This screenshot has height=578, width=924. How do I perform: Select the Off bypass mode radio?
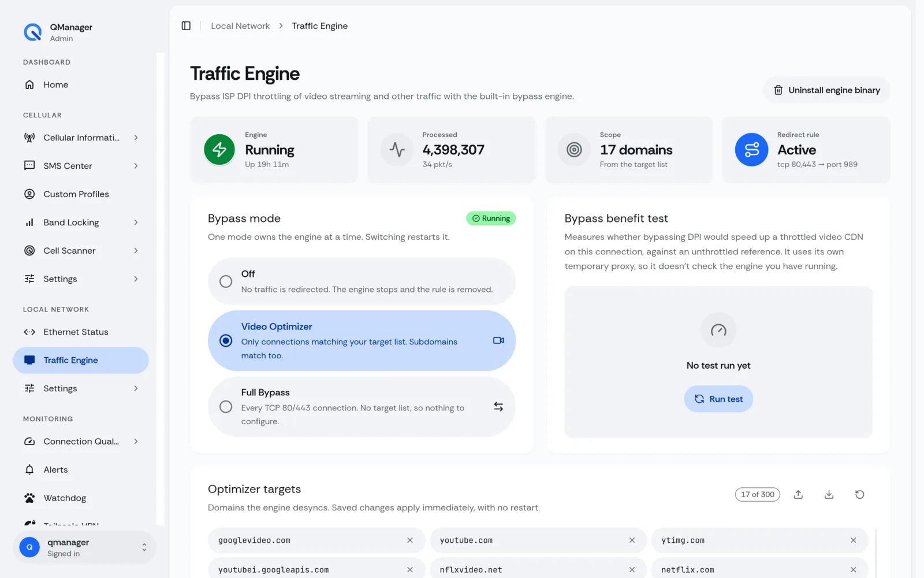coord(226,281)
